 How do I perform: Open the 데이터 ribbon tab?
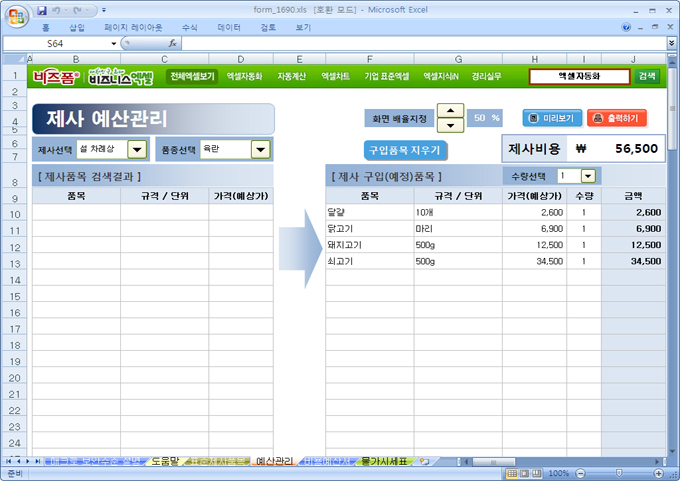(x=229, y=27)
